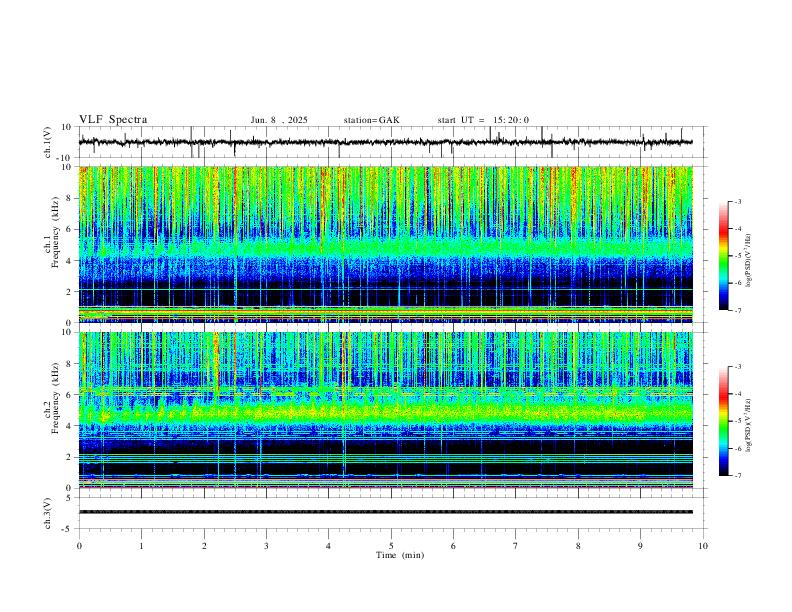Click the ch.2 colorbar PSD label
792x612 pixels.
tap(748, 425)
